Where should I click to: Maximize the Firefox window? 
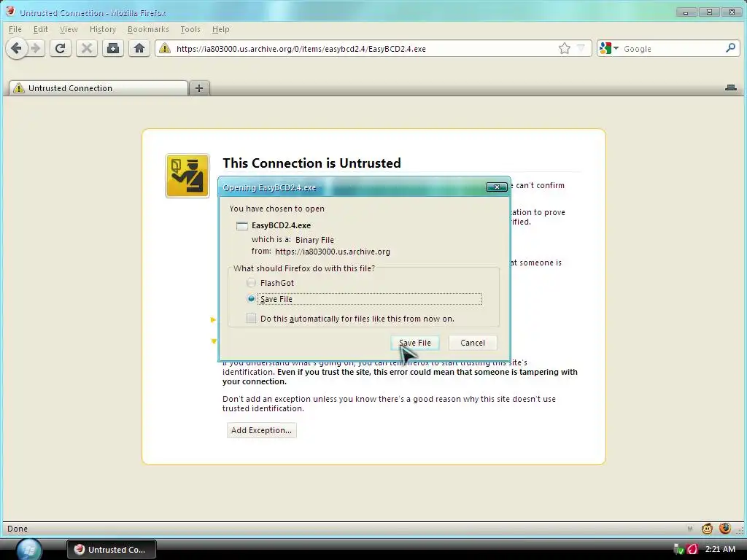(709, 12)
